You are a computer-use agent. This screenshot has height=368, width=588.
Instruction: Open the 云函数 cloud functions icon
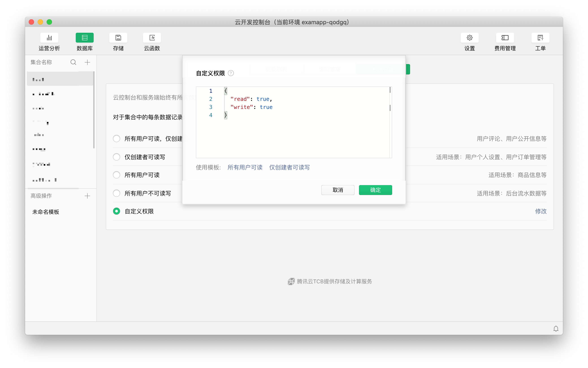click(x=152, y=38)
